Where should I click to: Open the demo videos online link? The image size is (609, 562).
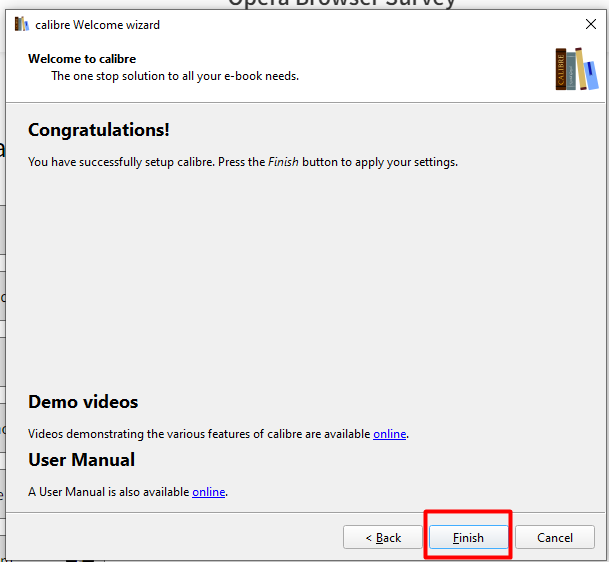[390, 434]
